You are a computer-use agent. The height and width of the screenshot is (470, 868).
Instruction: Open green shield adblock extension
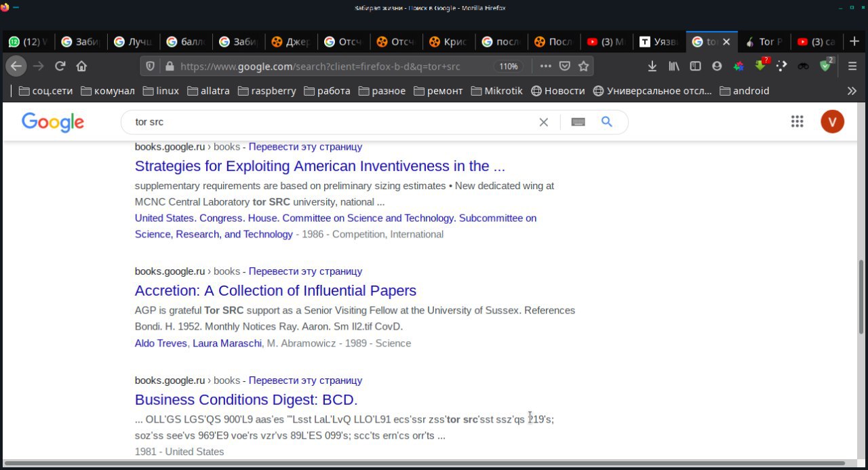(826, 65)
